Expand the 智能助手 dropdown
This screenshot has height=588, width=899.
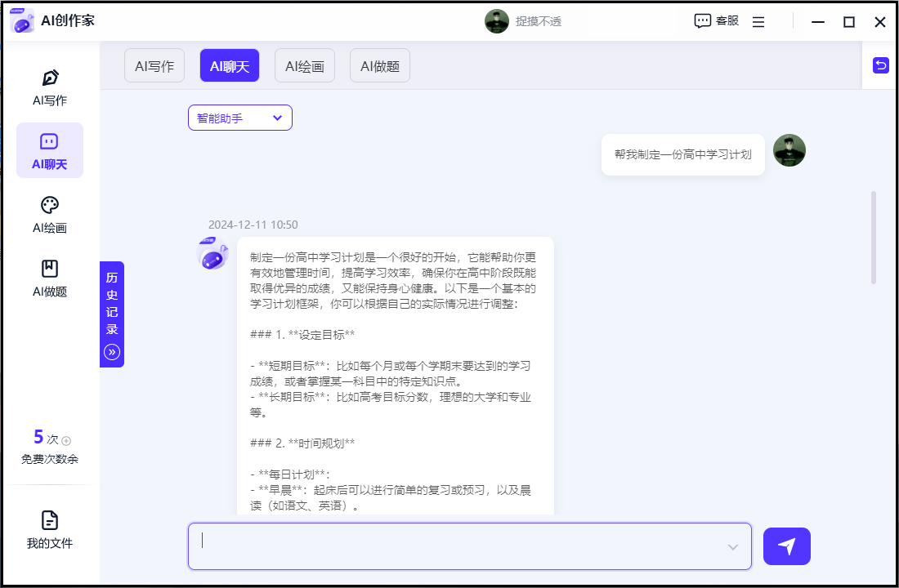tap(240, 118)
